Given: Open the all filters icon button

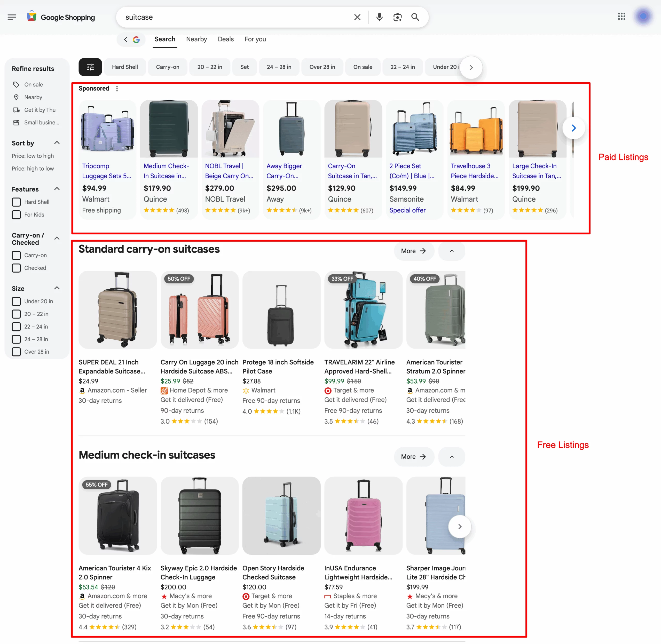Looking at the screenshot, I should coord(90,67).
